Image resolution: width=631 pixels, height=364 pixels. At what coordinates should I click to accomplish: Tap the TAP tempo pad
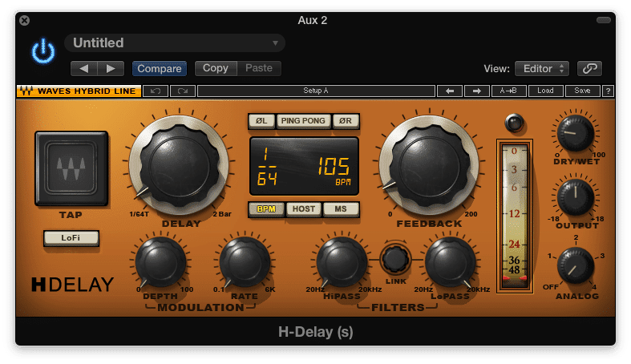pyautogui.click(x=71, y=168)
